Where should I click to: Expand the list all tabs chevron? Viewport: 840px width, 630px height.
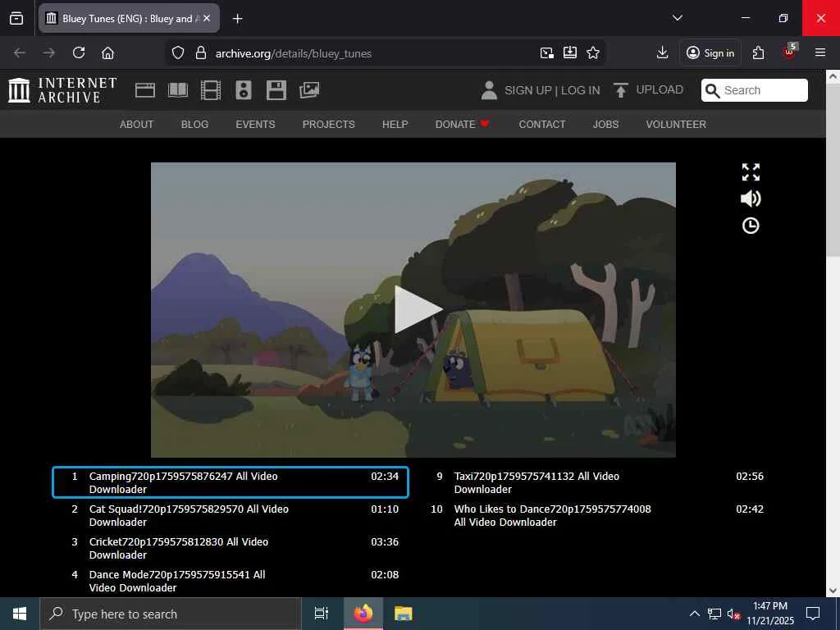point(677,18)
